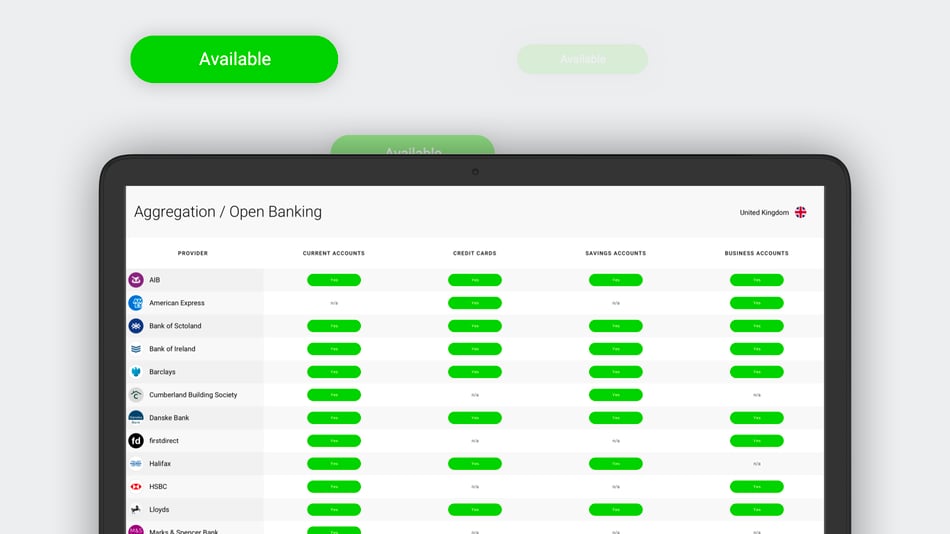Click the firstdirect fd logo icon
Viewport: 950px width, 534px height.
[136, 441]
